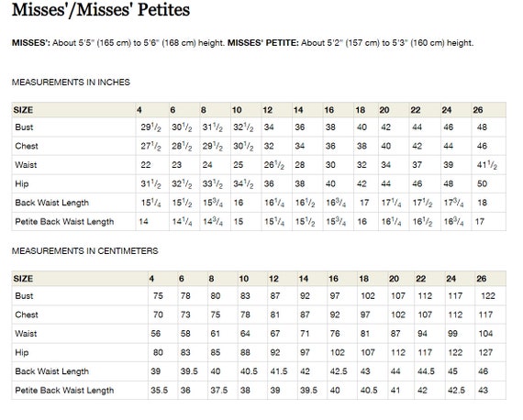The height and width of the screenshot is (420, 523).
Task: Select Waist value 56 in centimeters table
Action: coord(155,334)
